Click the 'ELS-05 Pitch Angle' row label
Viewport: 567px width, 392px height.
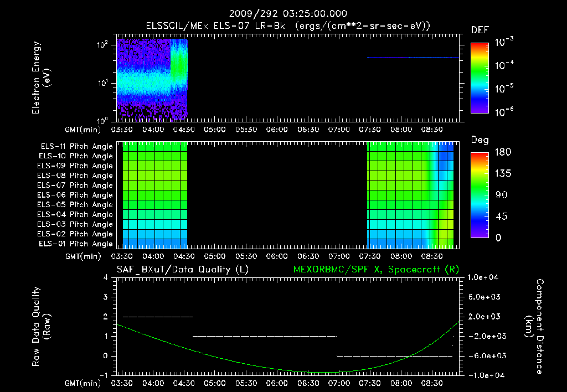click(75, 205)
